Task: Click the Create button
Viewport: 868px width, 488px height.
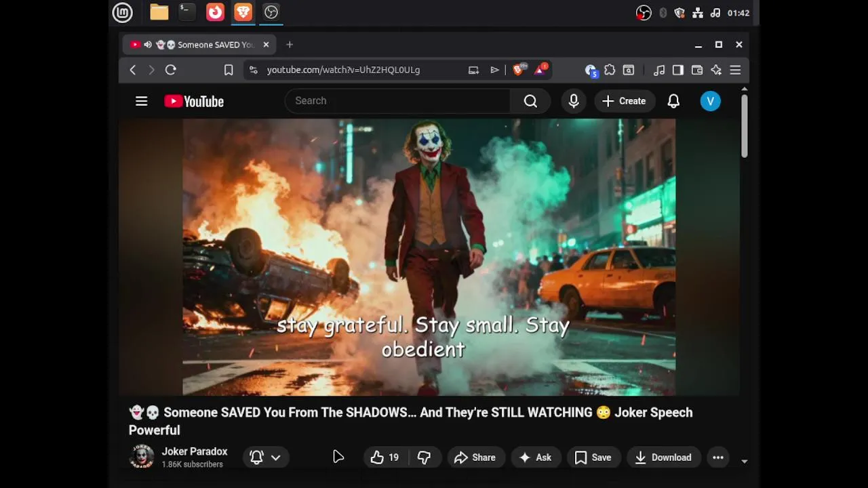Action: point(625,101)
